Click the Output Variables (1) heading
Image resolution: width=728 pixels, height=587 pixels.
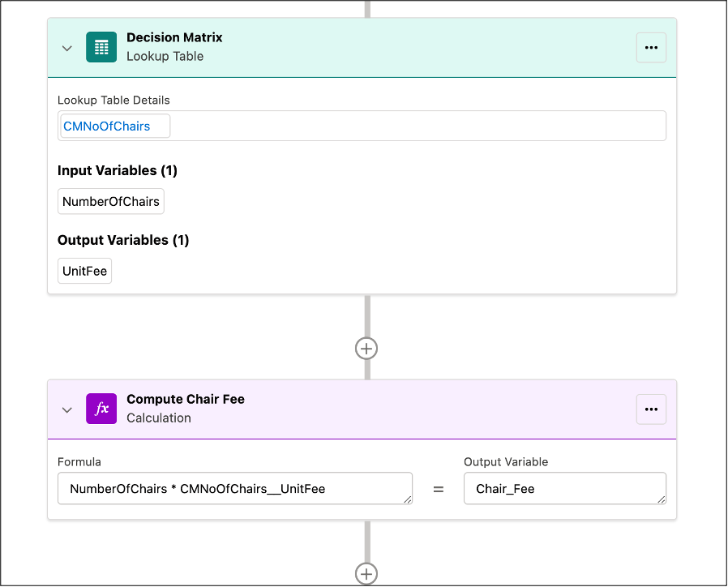coord(123,240)
